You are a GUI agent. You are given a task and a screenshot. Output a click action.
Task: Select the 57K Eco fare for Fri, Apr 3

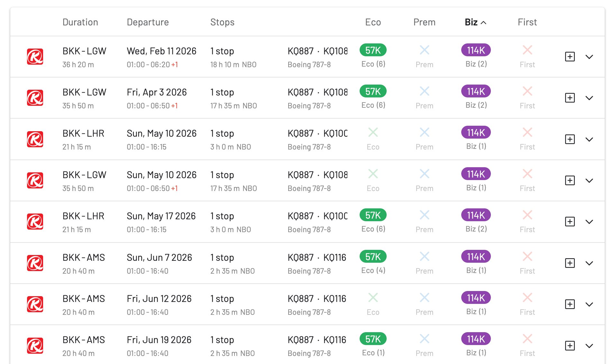tap(372, 91)
